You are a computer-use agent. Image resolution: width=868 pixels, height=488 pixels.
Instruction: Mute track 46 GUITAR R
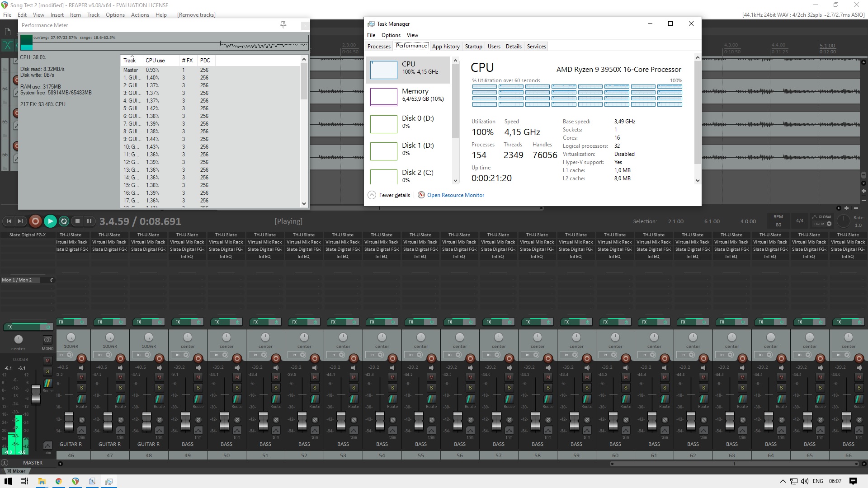coord(81,377)
